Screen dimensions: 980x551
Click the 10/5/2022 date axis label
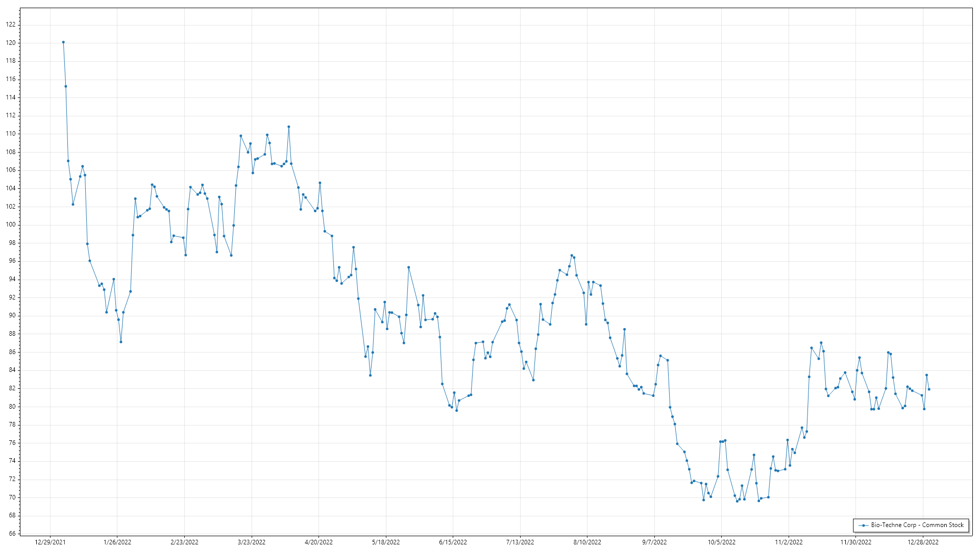tap(721, 542)
